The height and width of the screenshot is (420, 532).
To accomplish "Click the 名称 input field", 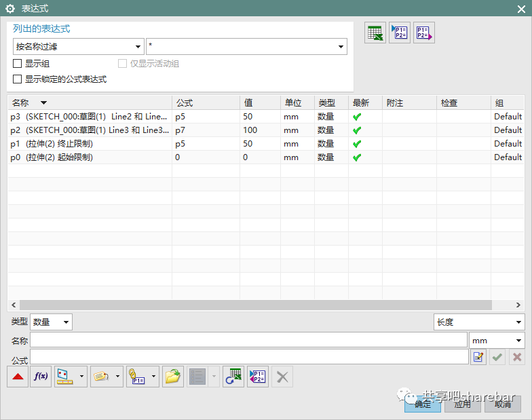I will click(248, 340).
